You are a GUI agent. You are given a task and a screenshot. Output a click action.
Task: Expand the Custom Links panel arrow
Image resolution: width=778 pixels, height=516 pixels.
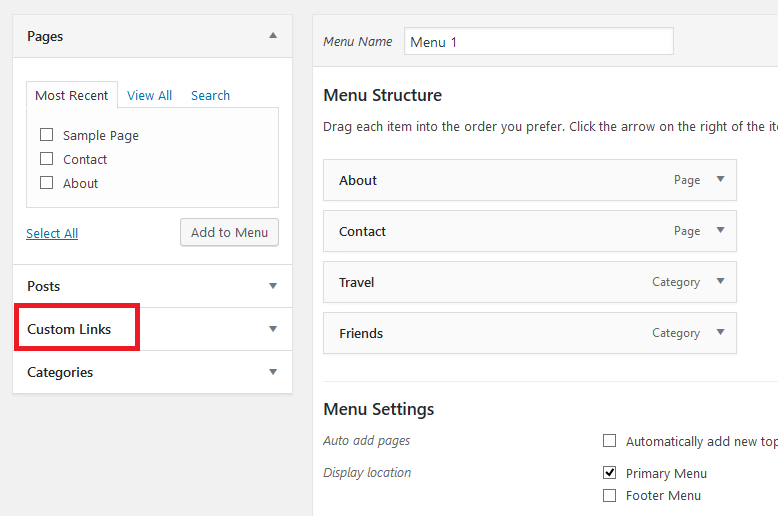pos(273,329)
